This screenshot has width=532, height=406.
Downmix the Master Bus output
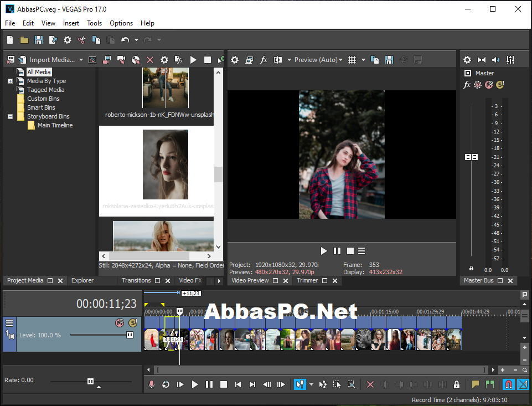point(482,60)
